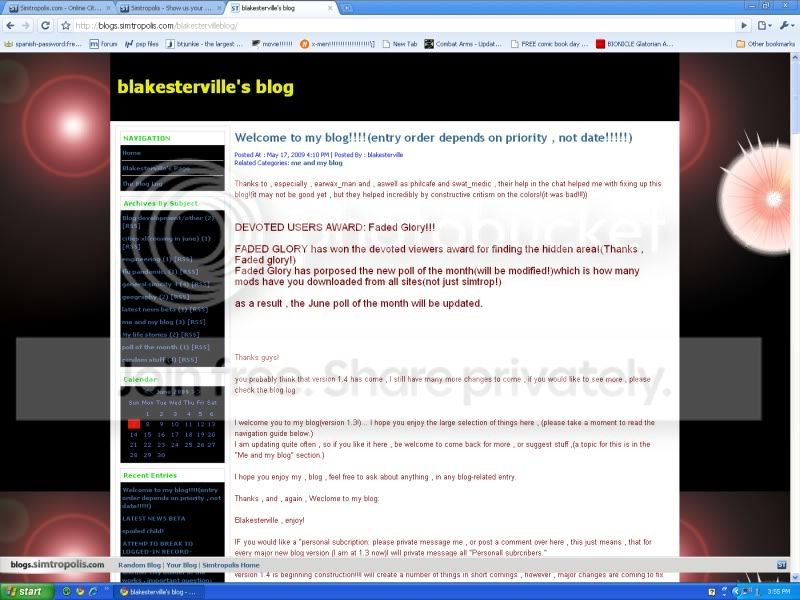Open the btjunkie bookmark
This screenshot has width=800, height=600.
coord(204,44)
